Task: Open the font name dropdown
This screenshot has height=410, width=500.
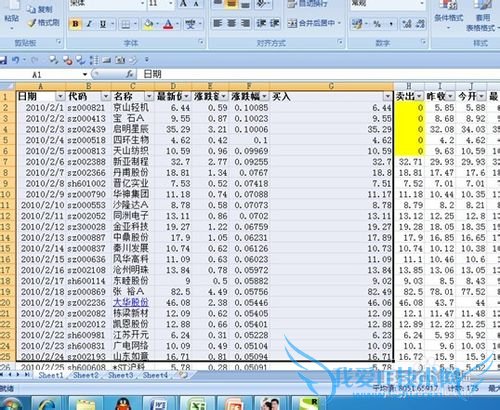Action: (142, 4)
